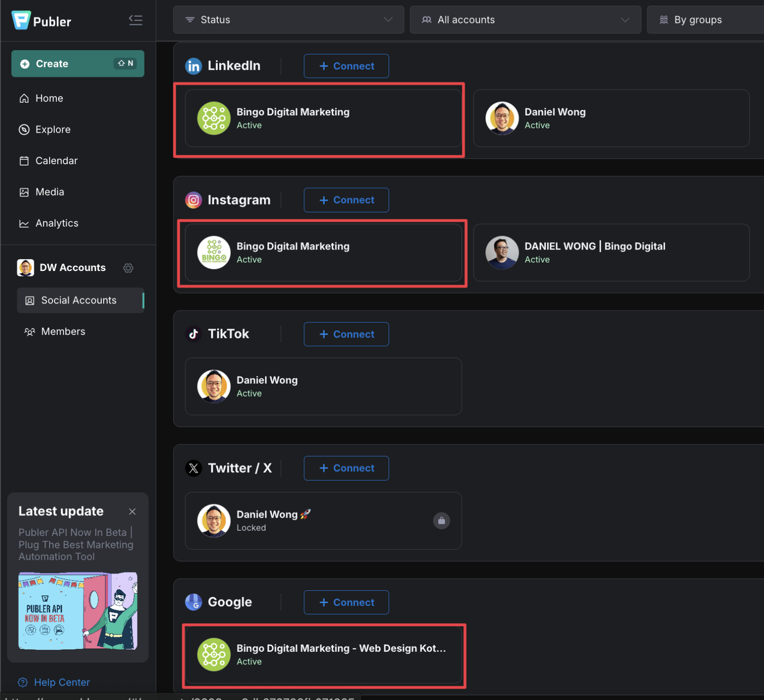
Task: Click Daniel Wong LinkedIn avatar
Action: [x=502, y=118]
